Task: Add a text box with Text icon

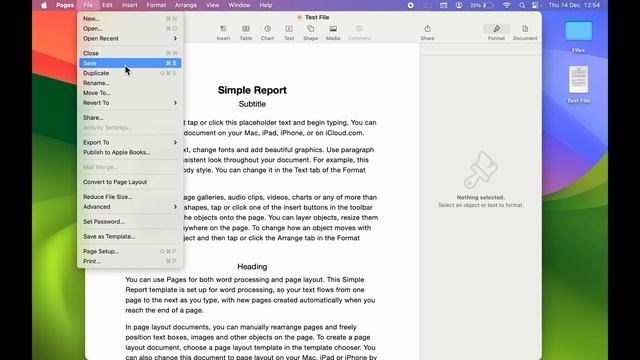Action: [289, 33]
